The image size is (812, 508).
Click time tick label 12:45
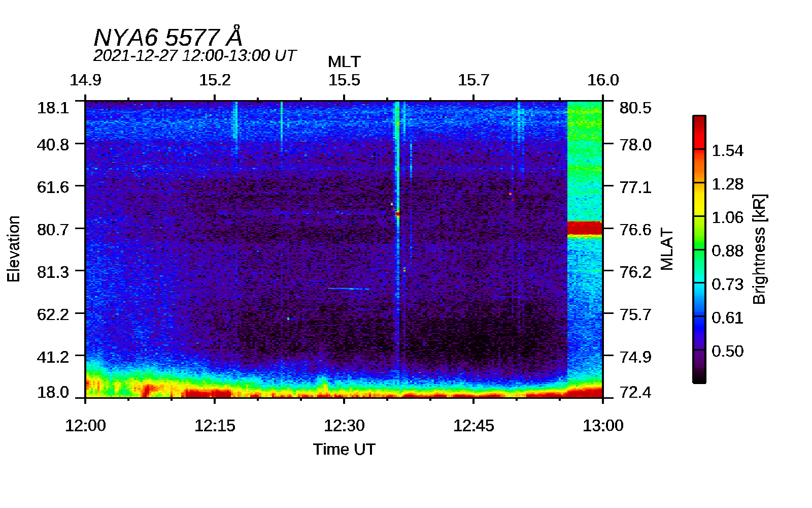[473, 425]
